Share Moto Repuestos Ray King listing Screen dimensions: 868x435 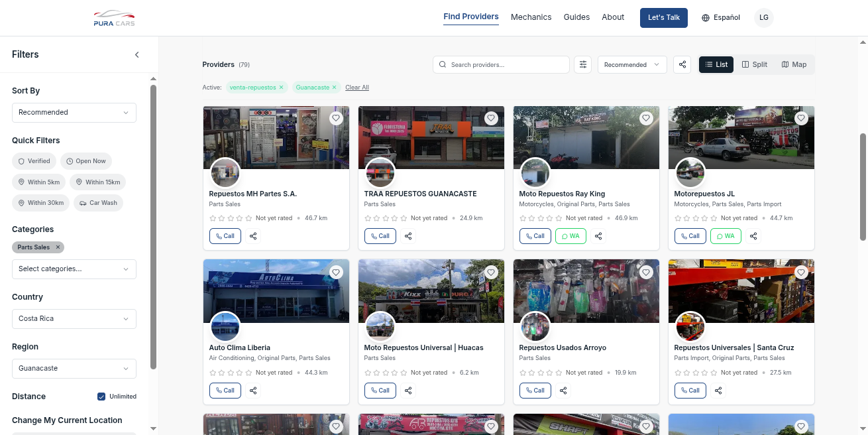(598, 236)
